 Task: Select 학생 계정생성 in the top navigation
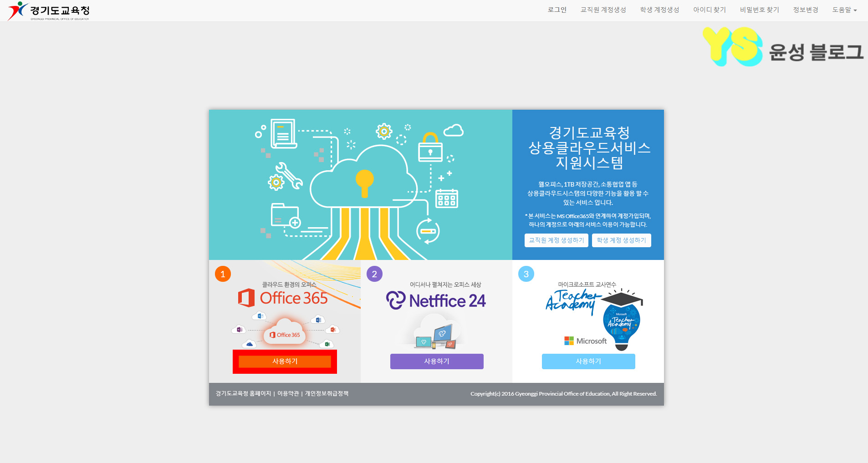659,10
